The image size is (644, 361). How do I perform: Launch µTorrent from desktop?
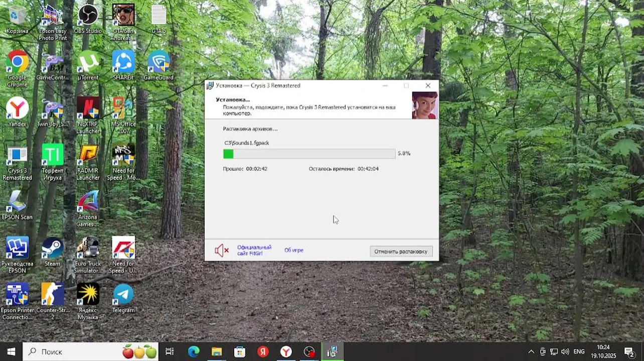(88, 66)
